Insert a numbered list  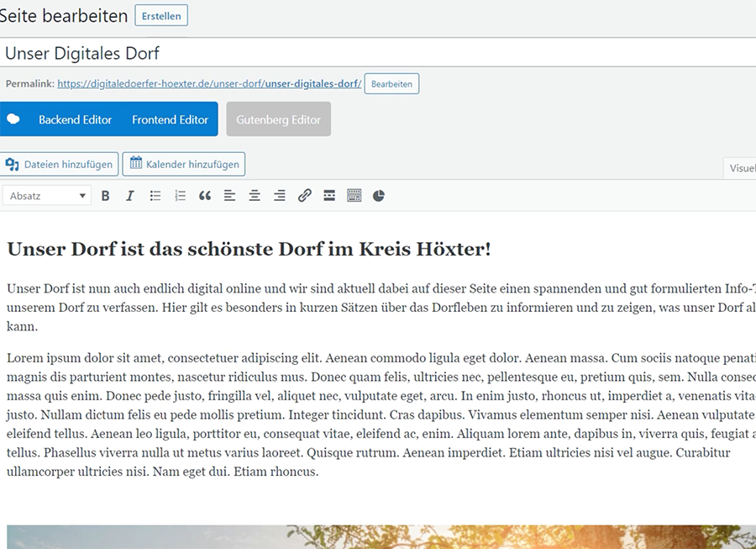(180, 196)
